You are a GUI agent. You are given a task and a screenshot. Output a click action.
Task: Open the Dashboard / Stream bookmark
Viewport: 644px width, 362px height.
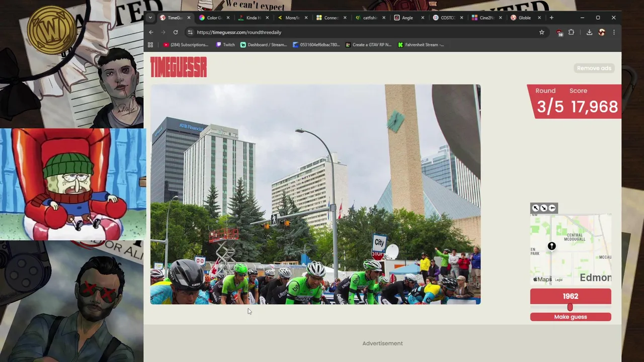click(x=264, y=45)
